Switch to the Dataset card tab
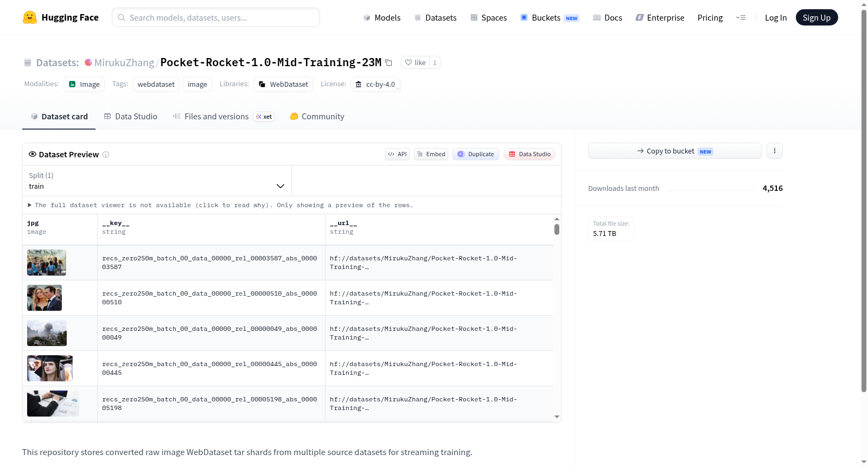 (x=59, y=117)
